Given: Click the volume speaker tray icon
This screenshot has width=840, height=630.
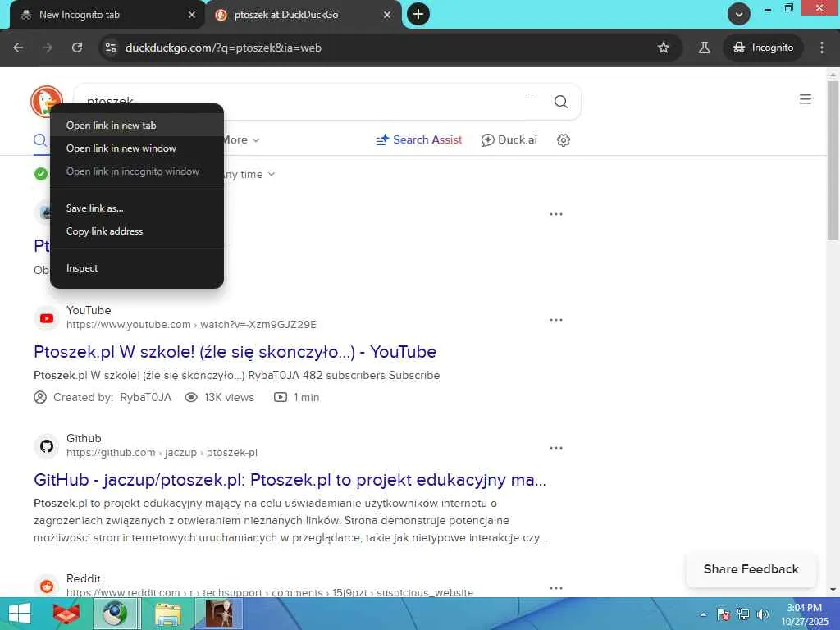Looking at the screenshot, I should click(x=762, y=614).
